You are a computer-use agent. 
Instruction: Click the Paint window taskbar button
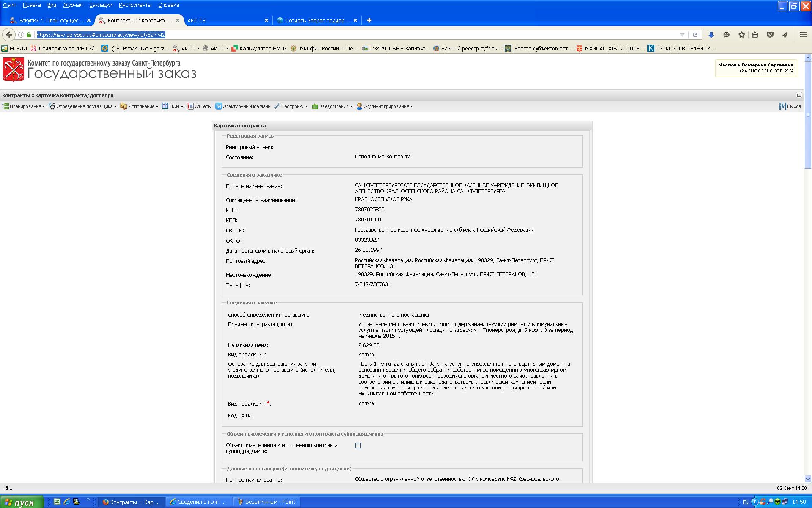click(x=266, y=502)
